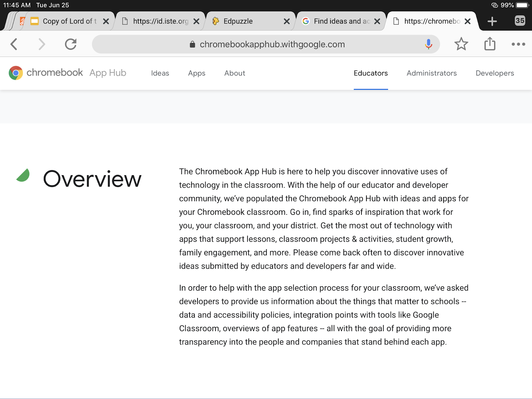
Task: Open a new tab with the plus icon
Action: pyautogui.click(x=492, y=21)
